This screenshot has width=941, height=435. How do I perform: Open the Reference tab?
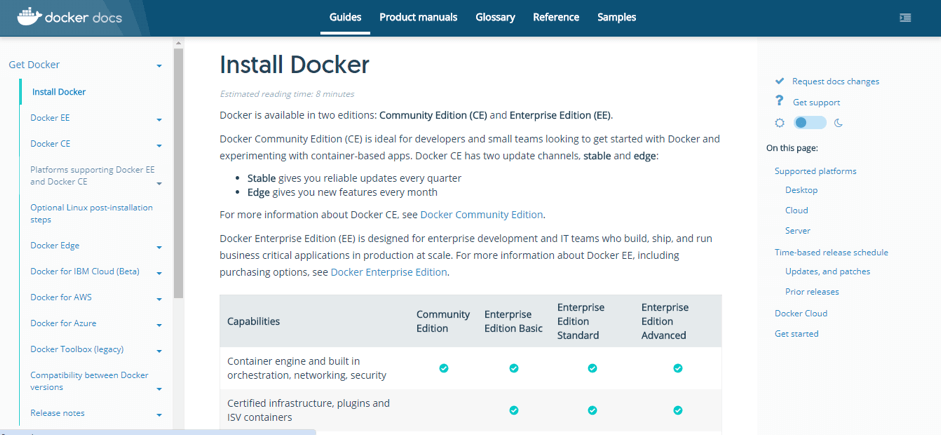coord(556,17)
